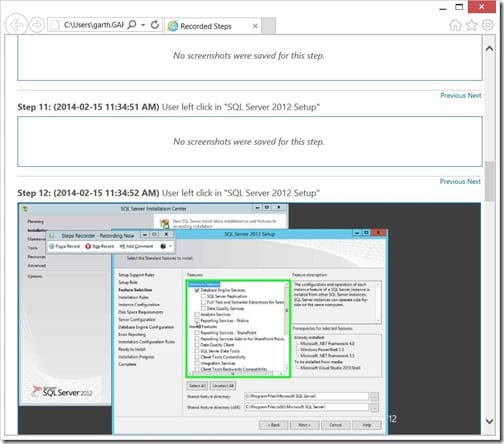Toggle the Database Engine Services checkbox
Viewport: 504px width, 444px height.
tap(197, 290)
